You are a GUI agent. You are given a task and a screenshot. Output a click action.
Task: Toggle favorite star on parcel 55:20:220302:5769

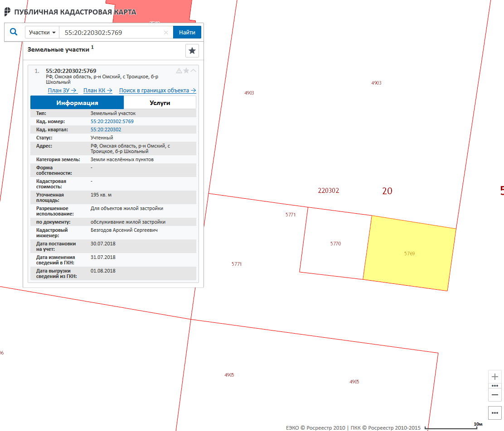[186, 71]
